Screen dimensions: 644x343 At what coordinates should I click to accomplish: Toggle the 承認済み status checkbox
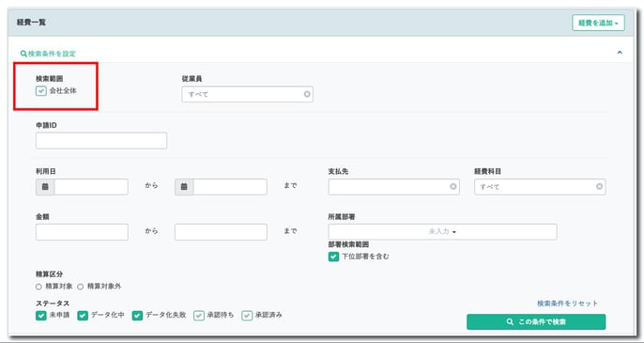[x=247, y=316]
